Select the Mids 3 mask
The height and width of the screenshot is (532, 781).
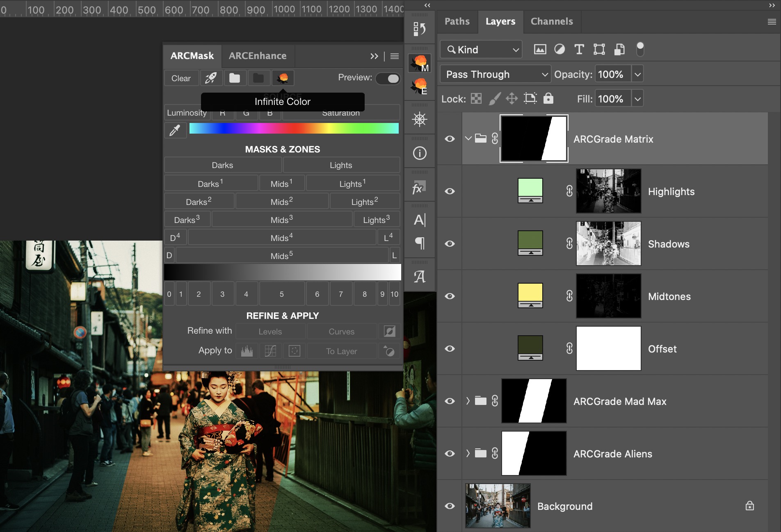282,220
